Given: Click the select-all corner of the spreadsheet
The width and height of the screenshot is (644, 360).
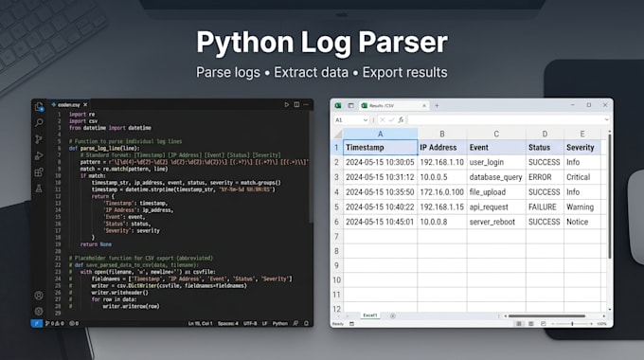Looking at the screenshot, I should pos(337,135).
